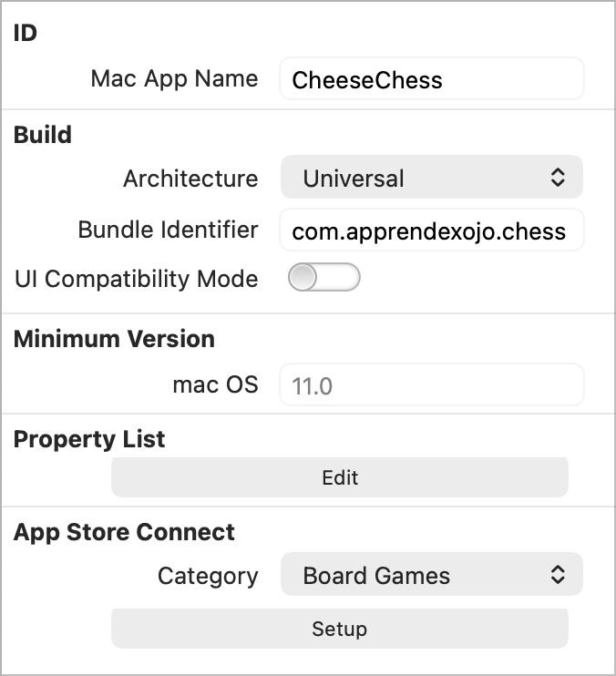
Task: Select the Minimum Version section heading
Action: 114,339
